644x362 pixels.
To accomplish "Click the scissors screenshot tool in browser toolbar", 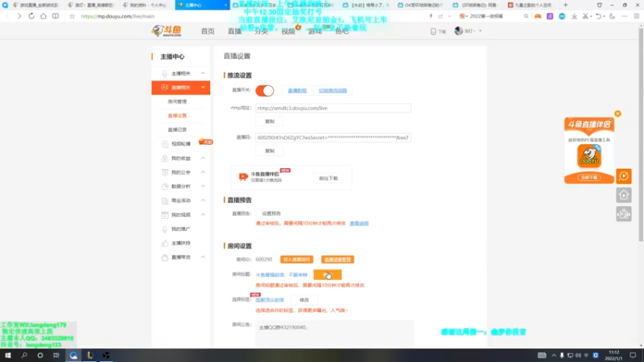I will pos(586,16).
